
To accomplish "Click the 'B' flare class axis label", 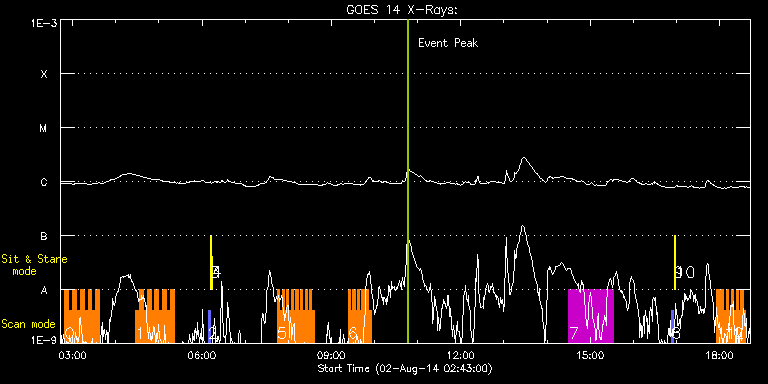I will click(x=44, y=237).
